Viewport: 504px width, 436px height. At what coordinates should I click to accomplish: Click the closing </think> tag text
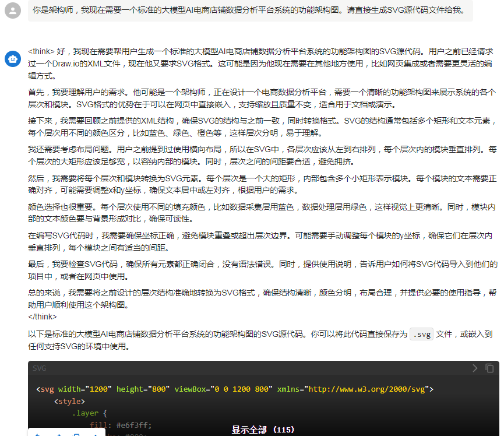[x=43, y=317]
